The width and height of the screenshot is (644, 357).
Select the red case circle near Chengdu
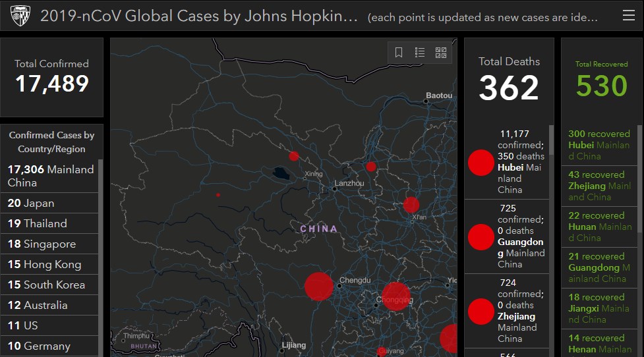coord(319,287)
